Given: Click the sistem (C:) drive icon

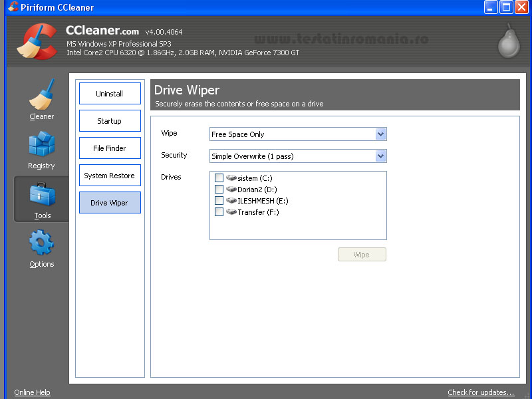Looking at the screenshot, I should tap(231, 178).
